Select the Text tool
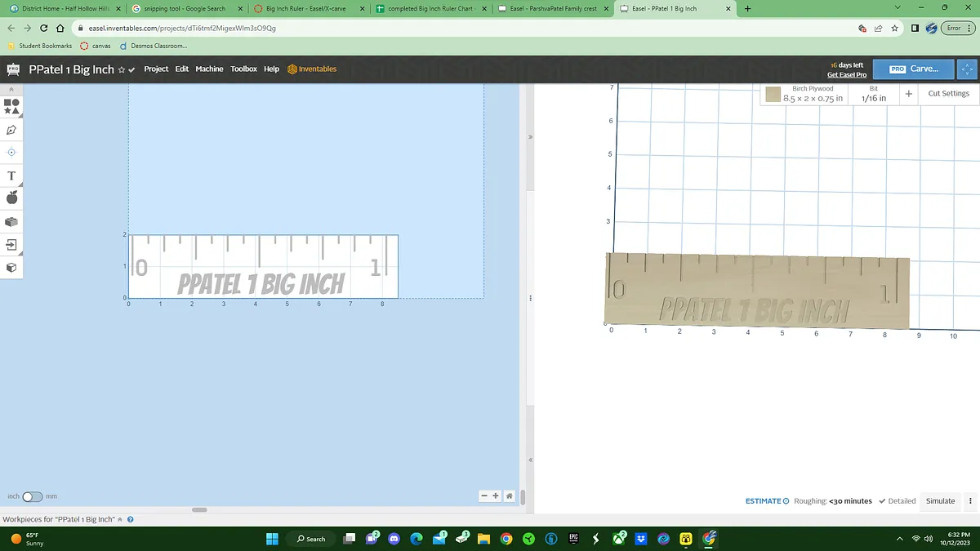Viewport: 980px width, 551px height. [11, 176]
